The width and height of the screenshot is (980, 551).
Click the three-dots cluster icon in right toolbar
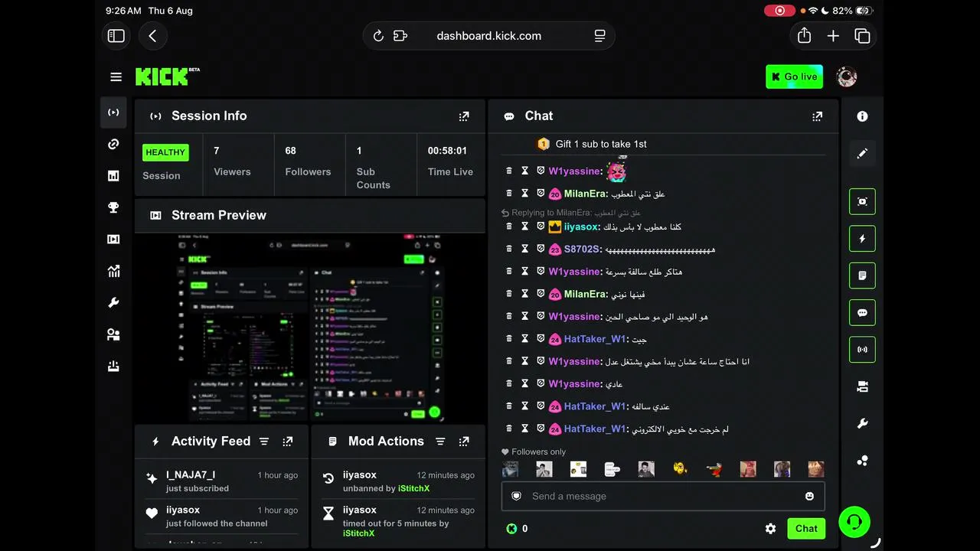click(862, 461)
